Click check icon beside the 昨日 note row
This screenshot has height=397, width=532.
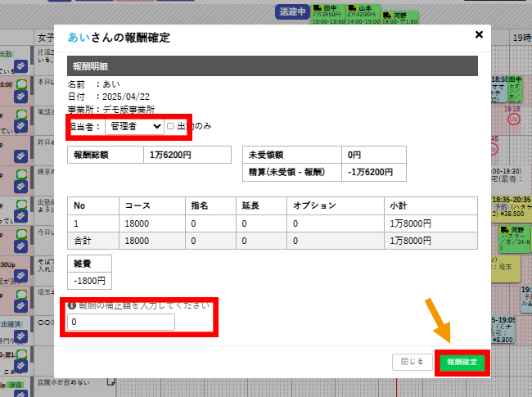(20, 156)
